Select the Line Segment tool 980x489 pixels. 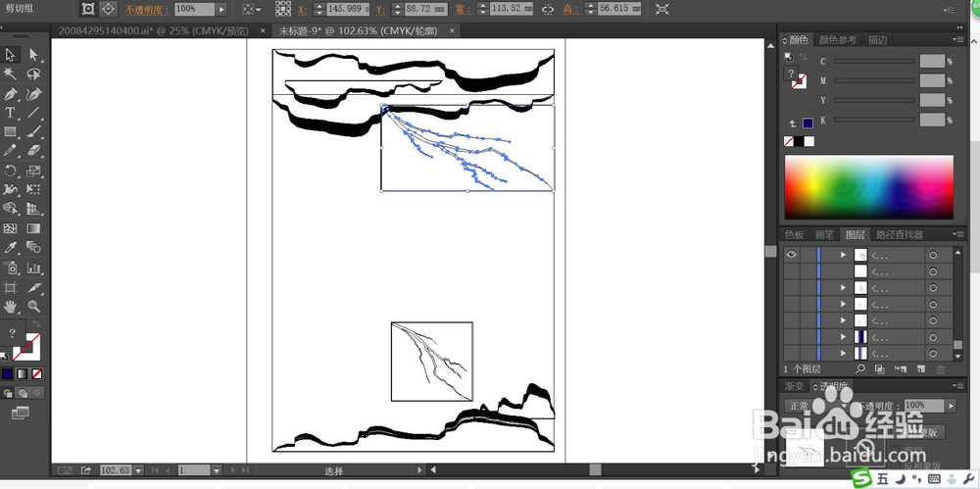(x=33, y=113)
